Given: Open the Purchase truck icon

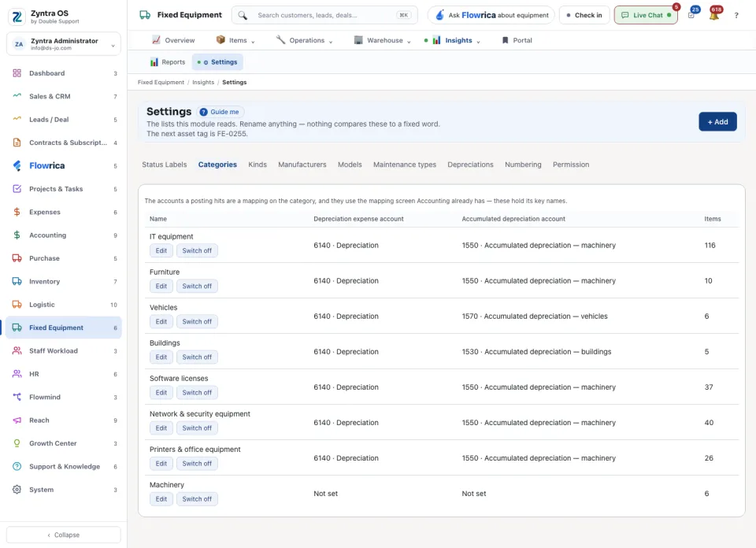Looking at the screenshot, I should tap(17, 258).
